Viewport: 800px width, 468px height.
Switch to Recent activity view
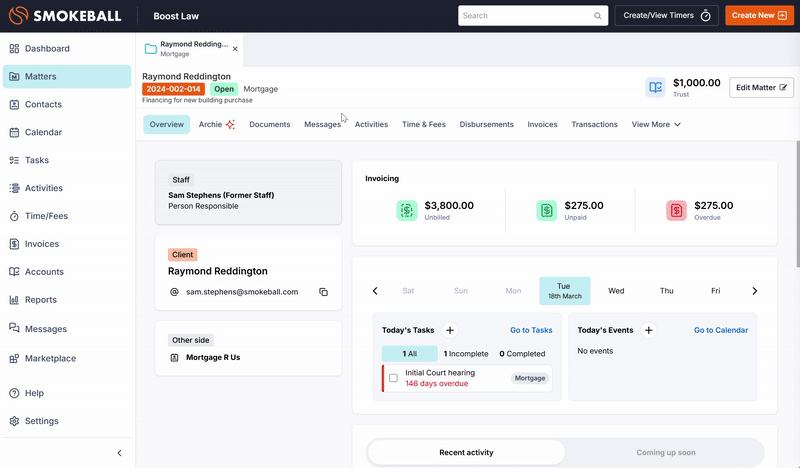[x=466, y=452]
